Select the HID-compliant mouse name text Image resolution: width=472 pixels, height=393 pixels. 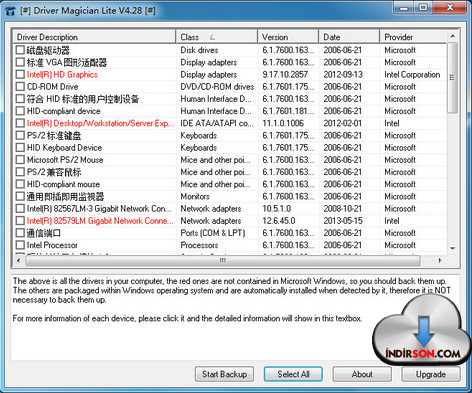click(x=63, y=184)
